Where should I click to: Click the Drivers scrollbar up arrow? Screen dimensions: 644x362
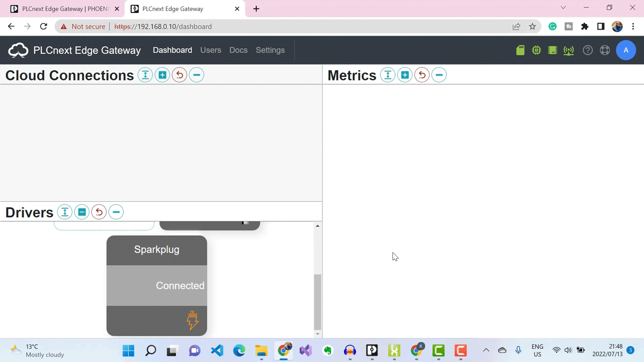point(317,226)
